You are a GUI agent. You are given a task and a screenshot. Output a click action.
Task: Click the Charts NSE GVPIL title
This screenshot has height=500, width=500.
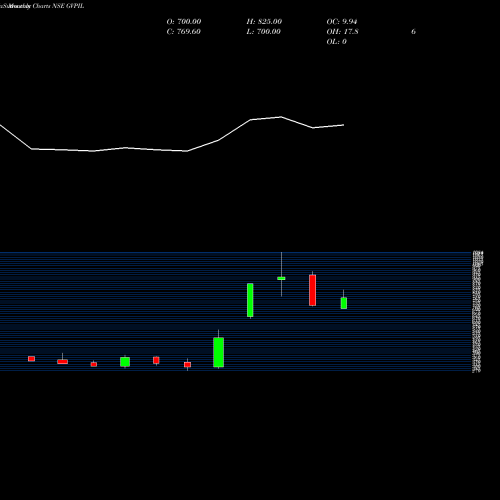pyautogui.click(x=58, y=6)
